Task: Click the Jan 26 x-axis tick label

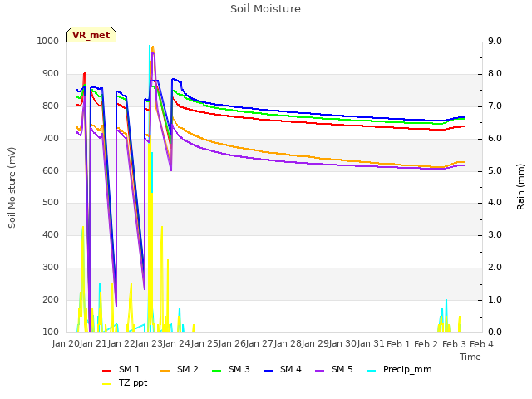Action: 232,344
